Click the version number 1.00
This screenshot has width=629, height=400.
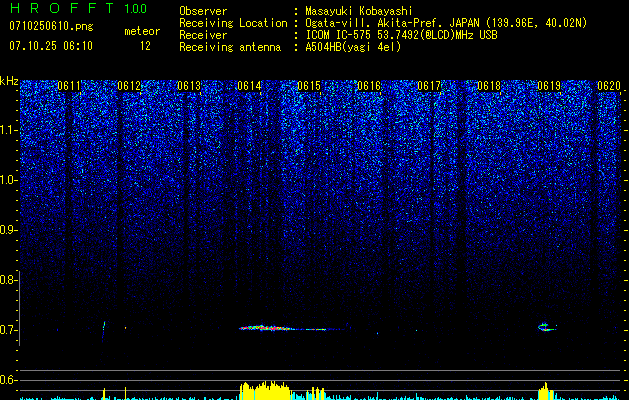pyautogui.click(x=135, y=8)
